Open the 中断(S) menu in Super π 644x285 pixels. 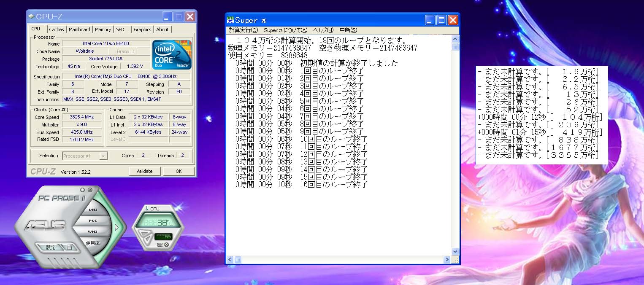[x=349, y=30]
